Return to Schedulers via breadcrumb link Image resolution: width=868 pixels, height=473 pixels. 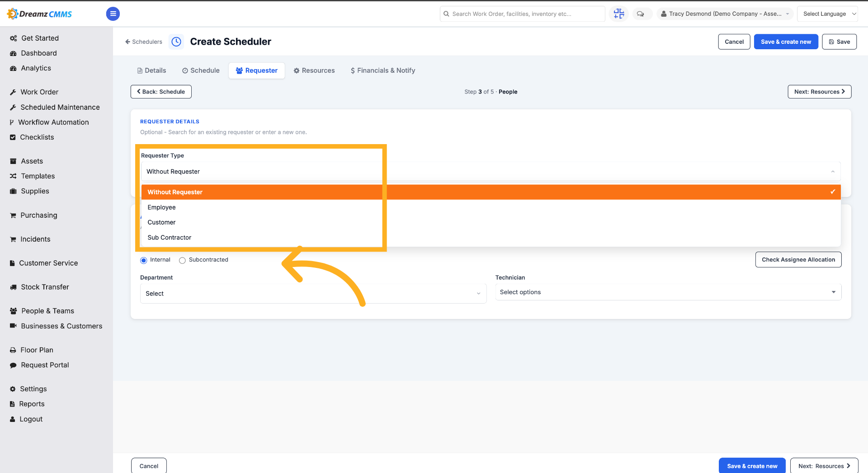(144, 42)
